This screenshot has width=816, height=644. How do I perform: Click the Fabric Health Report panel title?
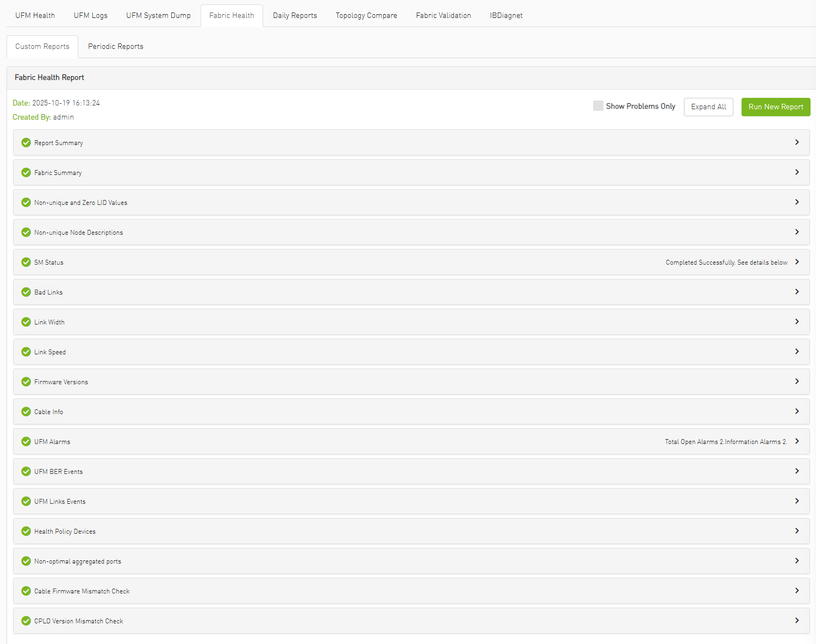pos(49,78)
